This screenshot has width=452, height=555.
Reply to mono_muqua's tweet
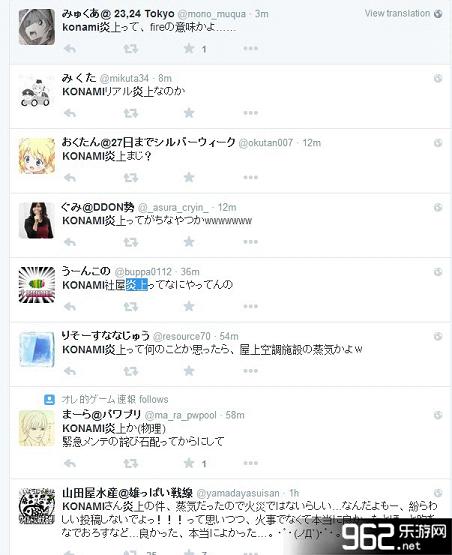point(70,49)
